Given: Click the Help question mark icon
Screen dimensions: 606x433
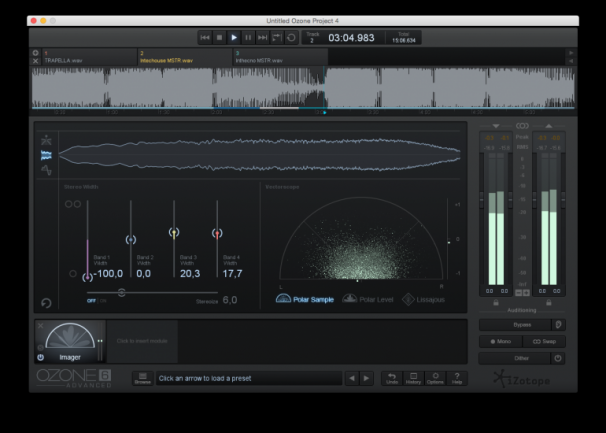Looking at the screenshot, I should tap(457, 378).
